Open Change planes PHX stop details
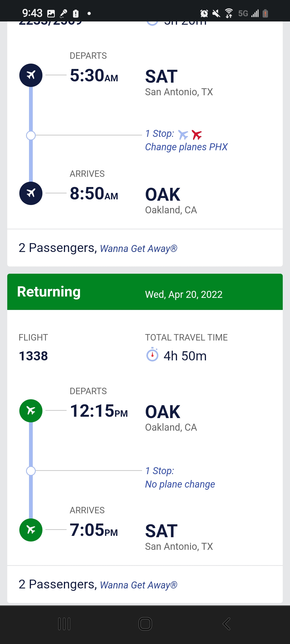 point(186,147)
